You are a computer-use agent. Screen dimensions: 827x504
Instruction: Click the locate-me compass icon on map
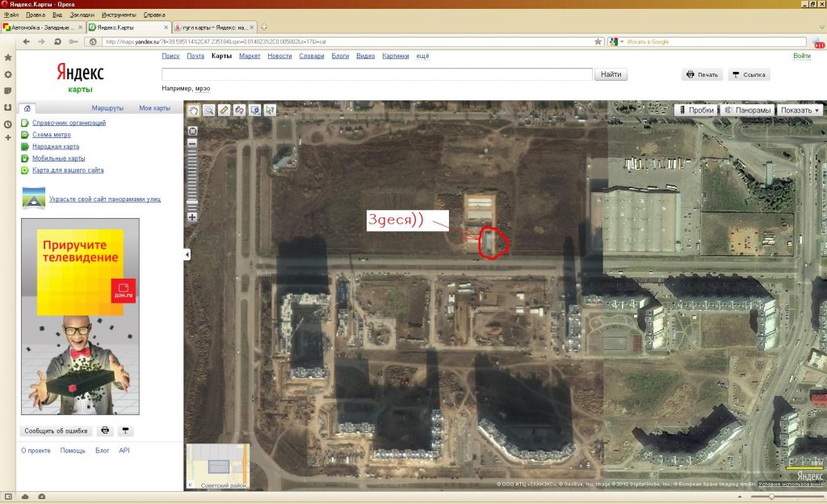click(192, 131)
